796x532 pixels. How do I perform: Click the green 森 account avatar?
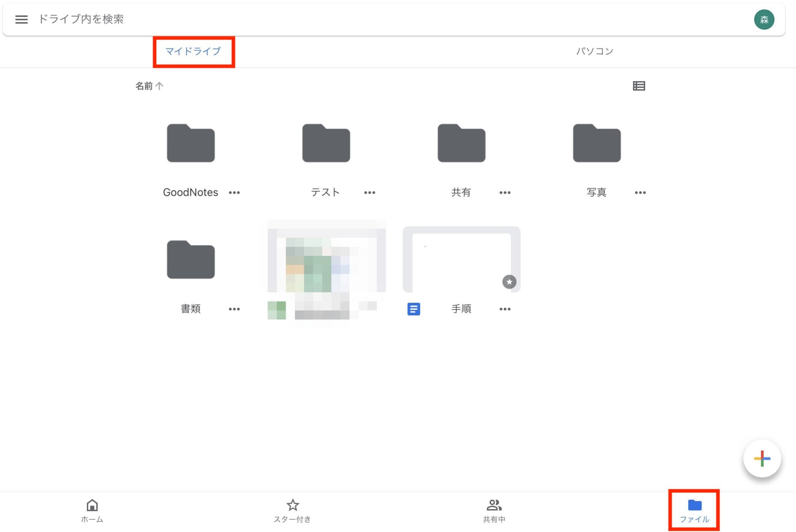(764, 19)
